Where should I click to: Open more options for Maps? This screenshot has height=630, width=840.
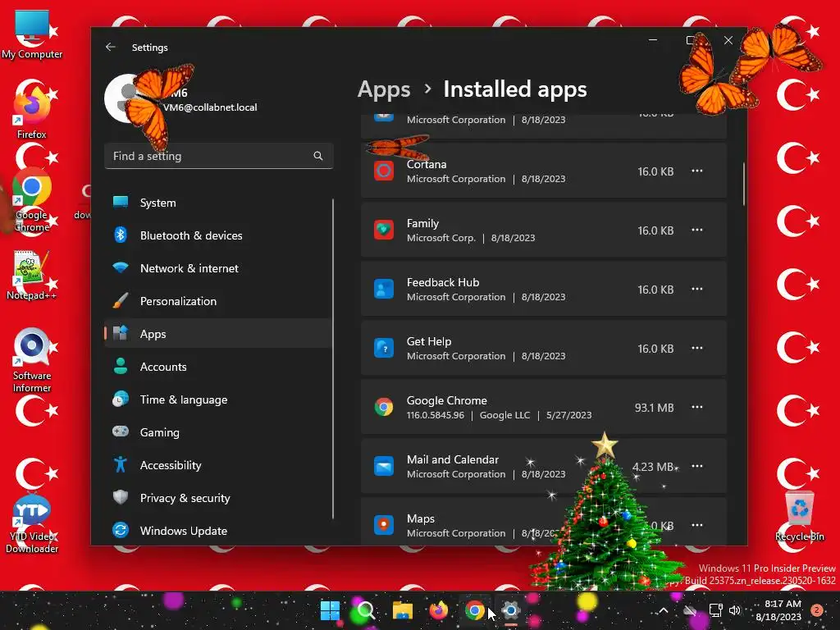697,525
